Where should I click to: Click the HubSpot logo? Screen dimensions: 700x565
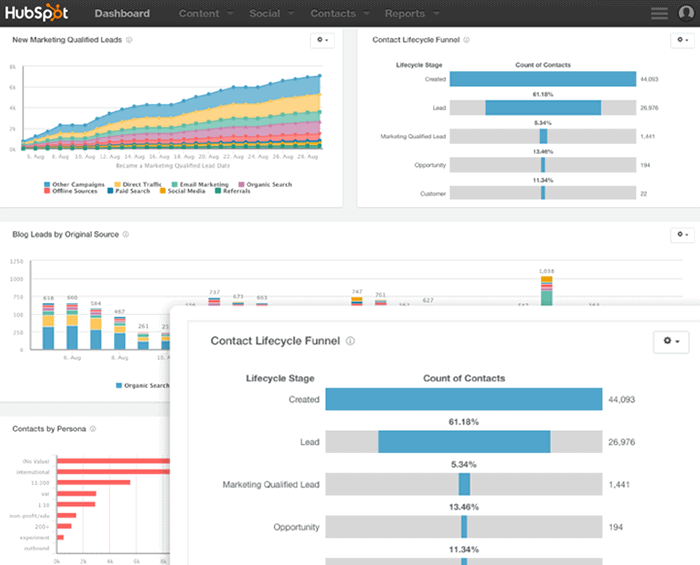coord(37,13)
